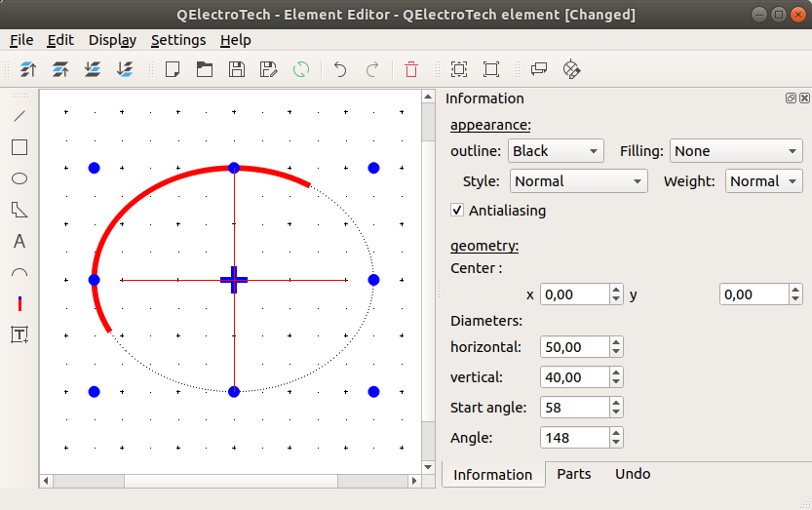
Task: Click the blue center cross handle
Action: (x=234, y=280)
